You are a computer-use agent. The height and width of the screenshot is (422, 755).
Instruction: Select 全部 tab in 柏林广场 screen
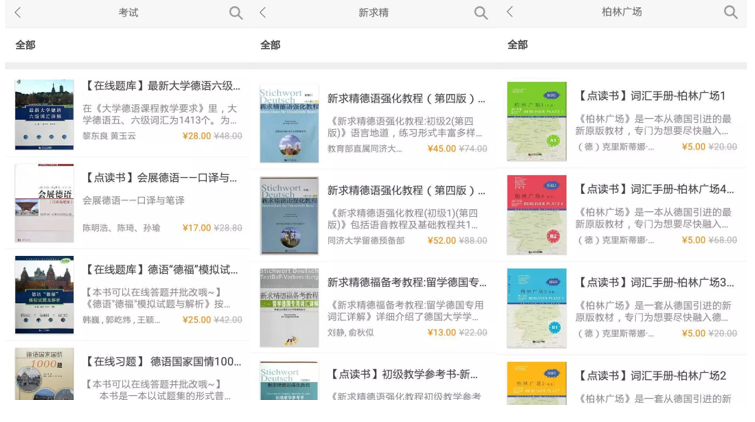coord(518,45)
